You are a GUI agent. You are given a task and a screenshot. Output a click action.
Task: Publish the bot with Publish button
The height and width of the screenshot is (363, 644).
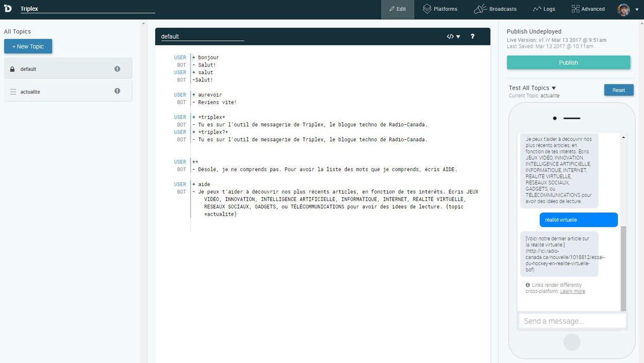click(568, 62)
